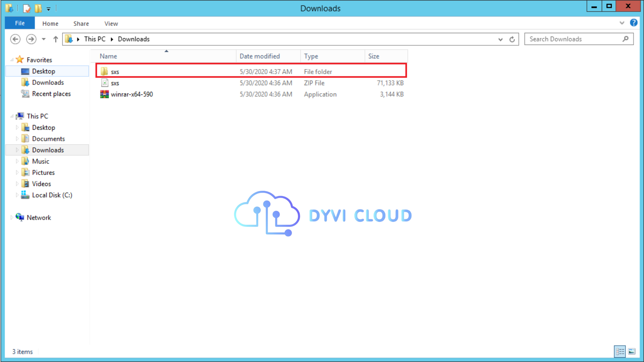This screenshot has height=362, width=644.
Task: Click the search magnifier icon
Action: click(626, 39)
